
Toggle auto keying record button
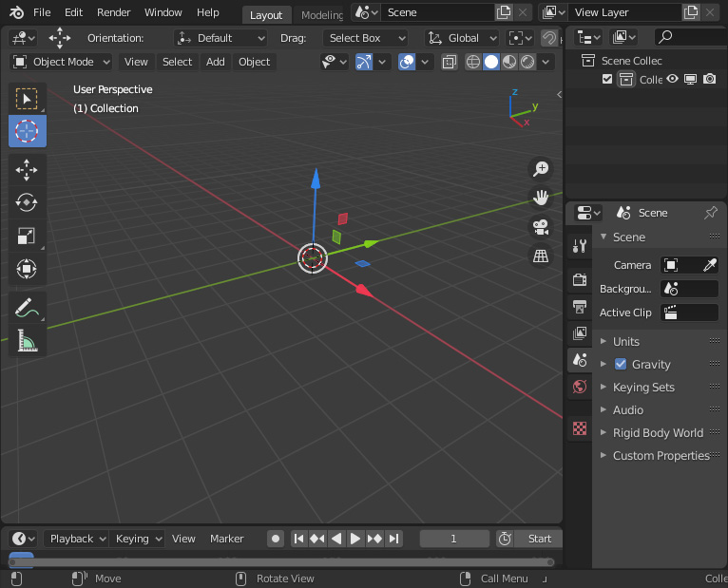(x=276, y=539)
